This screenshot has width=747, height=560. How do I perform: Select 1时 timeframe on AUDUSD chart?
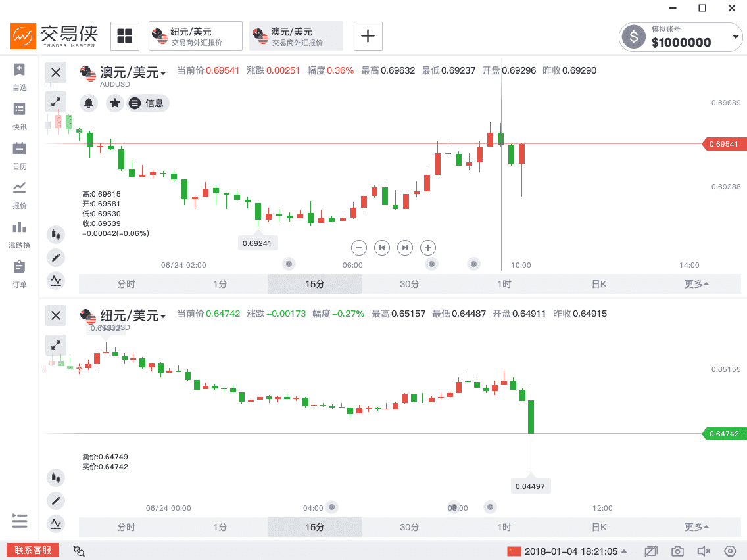point(504,284)
